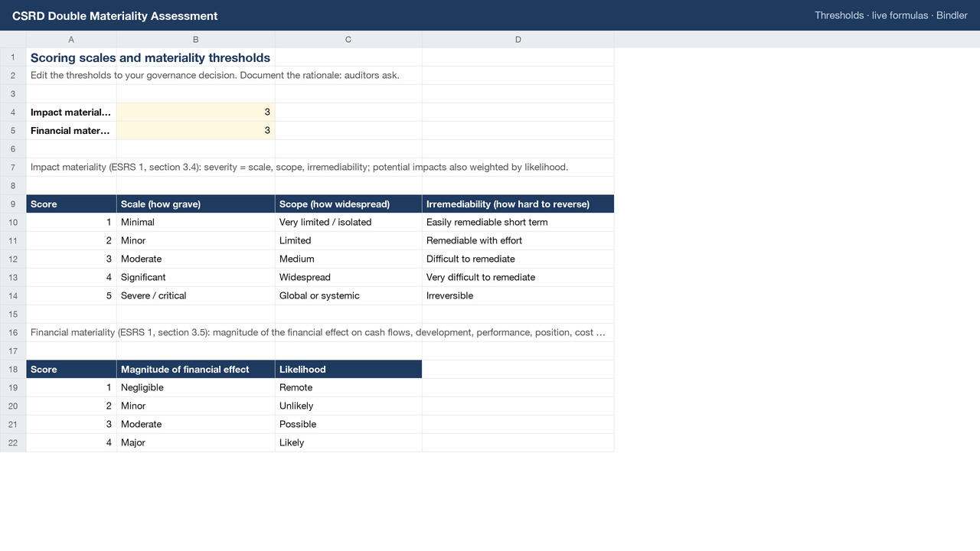Screen dimensions: 980x551
Task: Click the 'Scoring scales and materiality thresholds' title
Action: tap(150, 57)
